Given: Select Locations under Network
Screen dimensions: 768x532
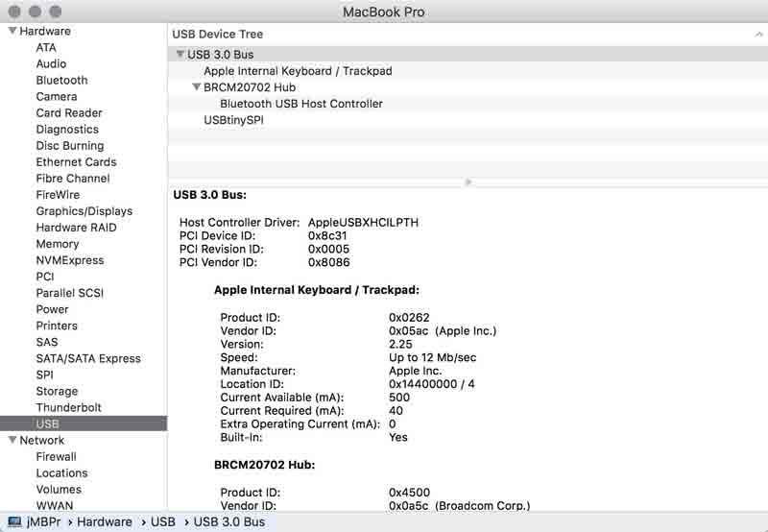Looking at the screenshot, I should (61, 473).
